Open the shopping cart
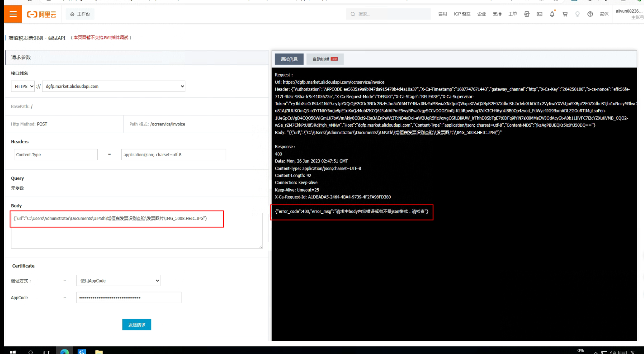 565,14
